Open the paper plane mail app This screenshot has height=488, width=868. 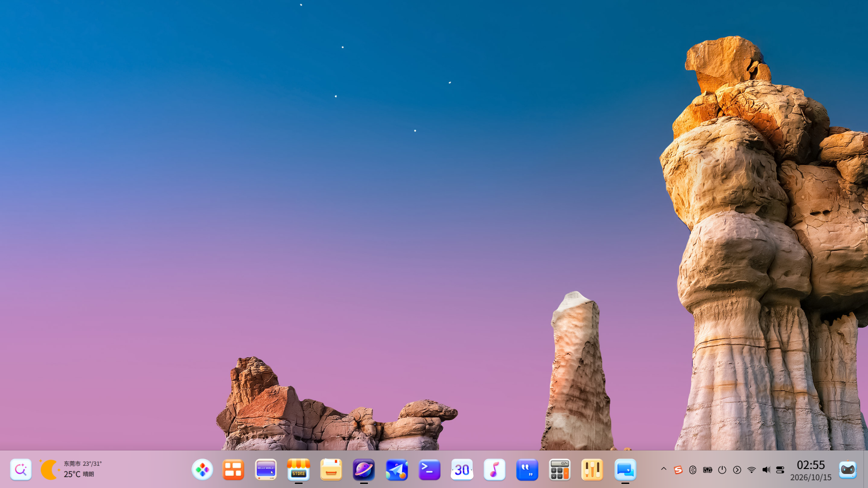point(397,469)
